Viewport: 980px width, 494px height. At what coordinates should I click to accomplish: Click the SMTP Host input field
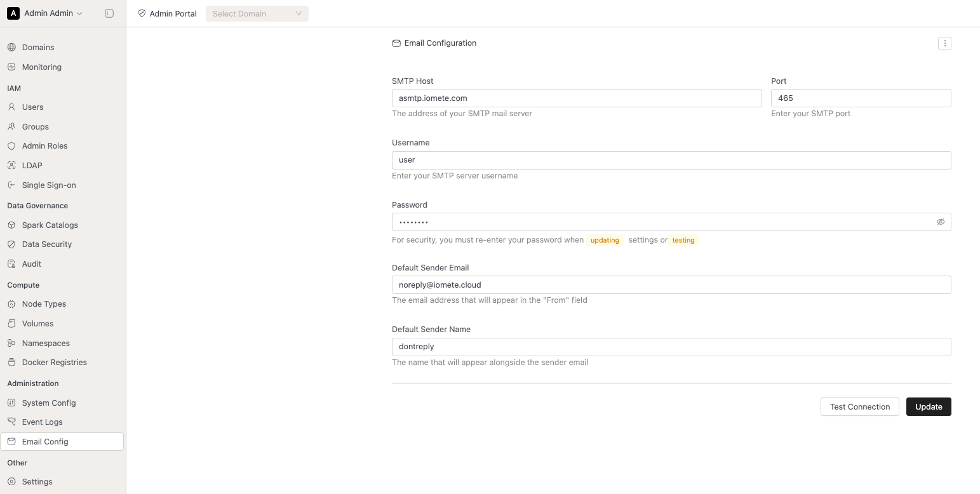pyautogui.click(x=577, y=98)
